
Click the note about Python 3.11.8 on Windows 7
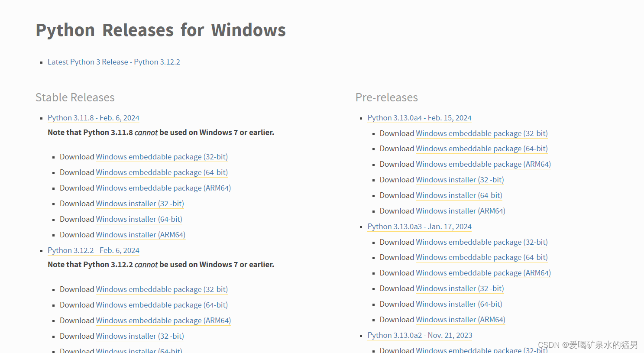tap(161, 133)
